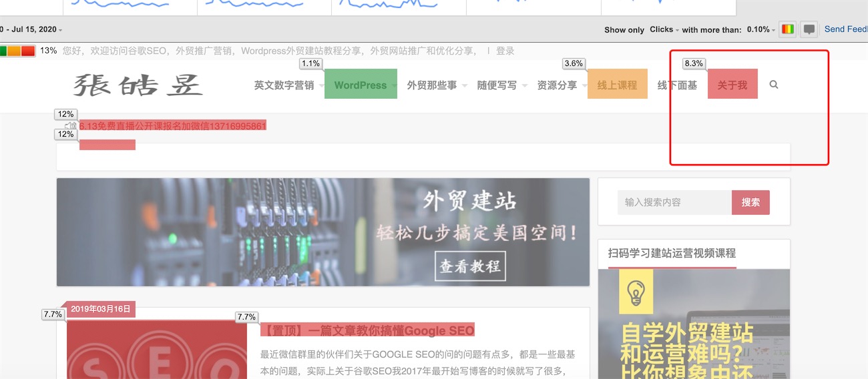Expand the 随便写写 menu
868x379 pixels.
(x=501, y=85)
